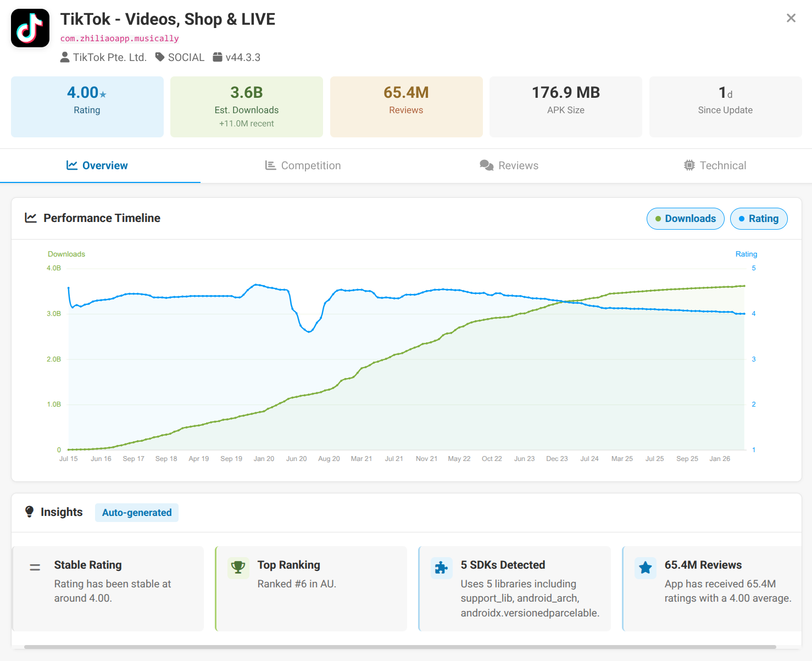Image resolution: width=812 pixels, height=661 pixels.
Task: Click the Jan 20 x-axis label
Action: pyautogui.click(x=264, y=459)
